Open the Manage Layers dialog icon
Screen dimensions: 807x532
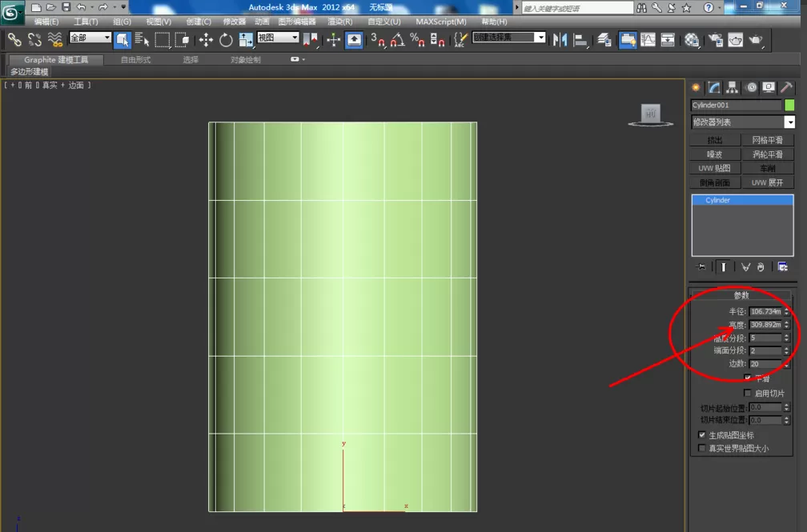[x=604, y=40]
